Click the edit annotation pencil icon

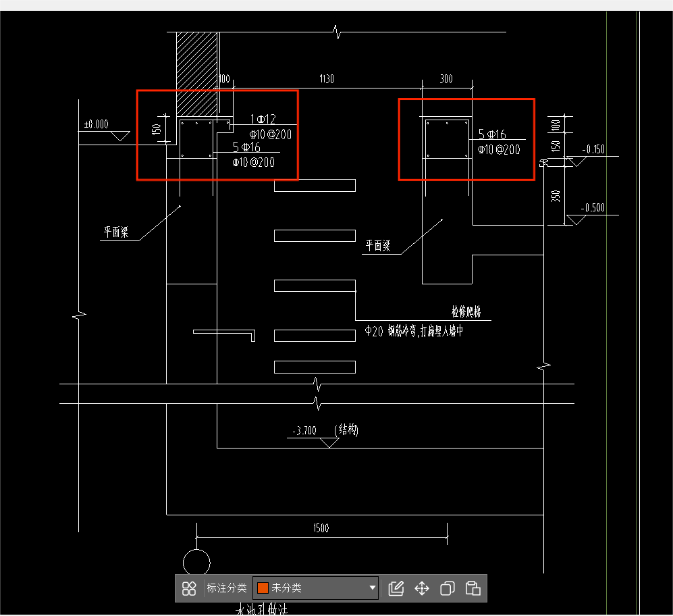[396, 588]
